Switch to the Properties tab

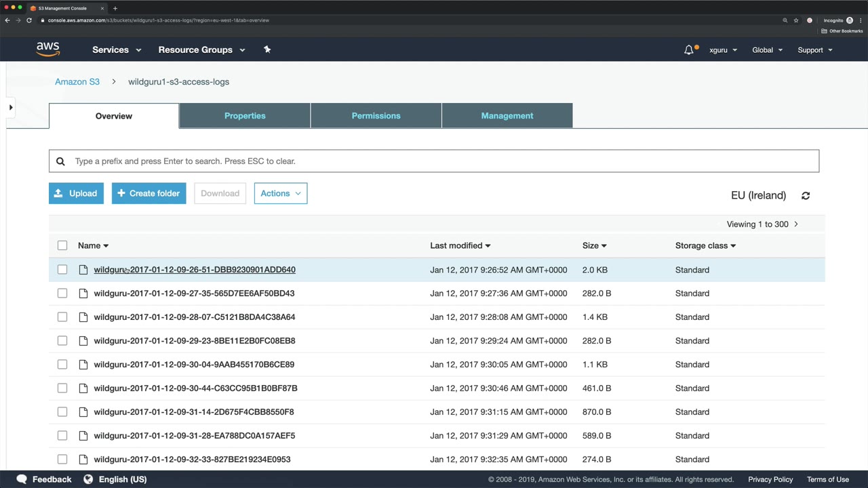245,116
